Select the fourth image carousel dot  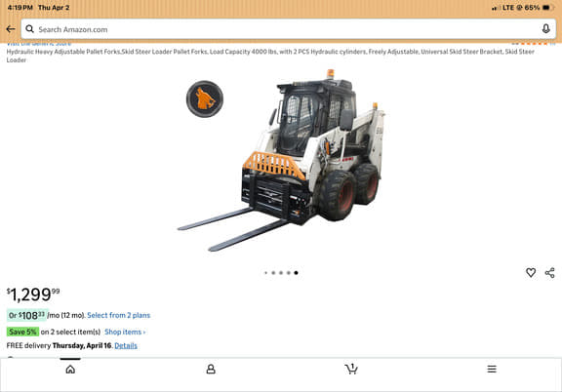coord(289,273)
